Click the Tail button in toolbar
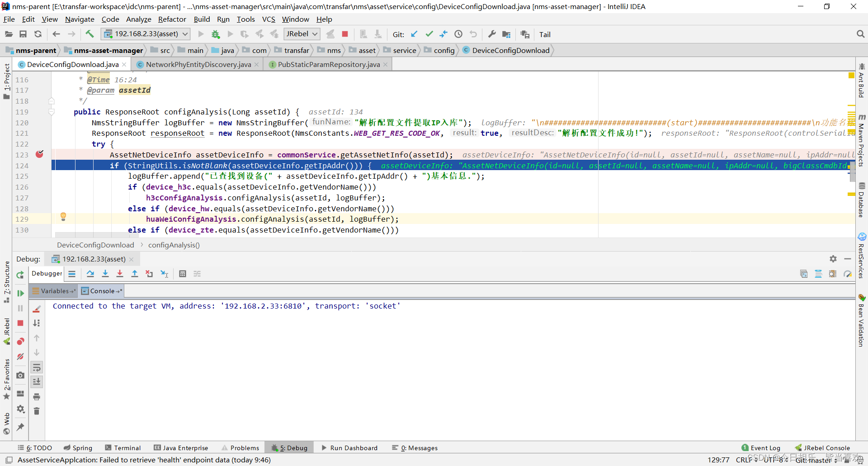This screenshot has width=868, height=466. 545,34
